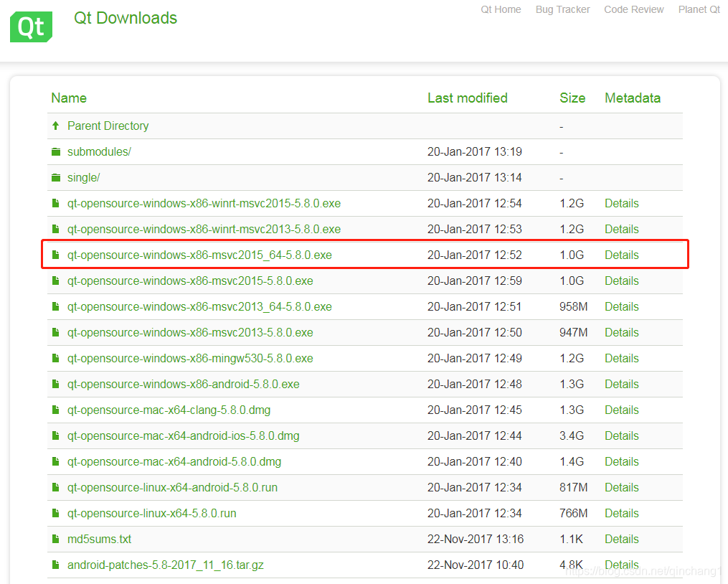Click file icon for msvc2015_64-5.8.0.exe

(56, 255)
